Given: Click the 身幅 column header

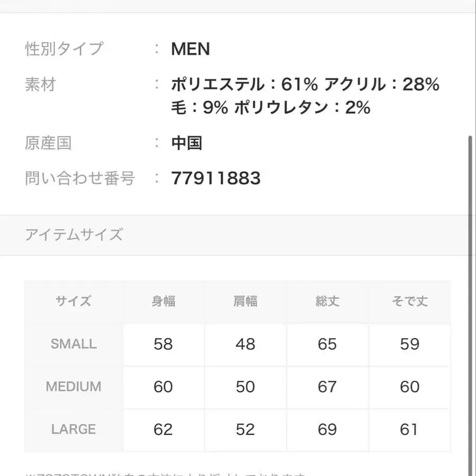Looking at the screenshot, I should 163,301.
